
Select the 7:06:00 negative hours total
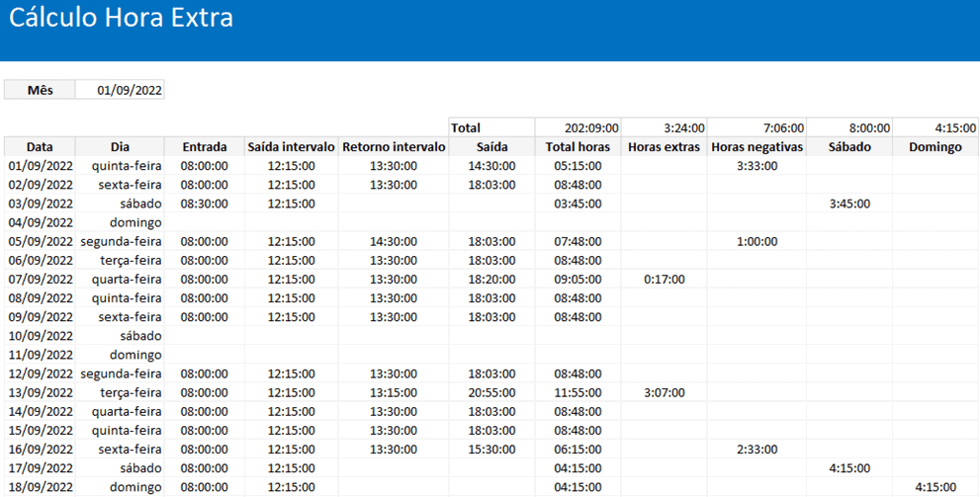[x=757, y=127]
